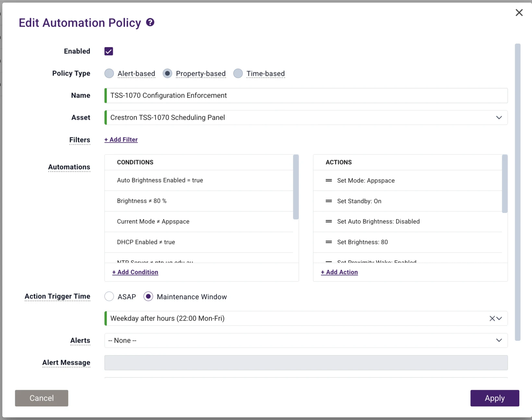
Task: Click the Action Trigger Time label
Action: (57, 296)
